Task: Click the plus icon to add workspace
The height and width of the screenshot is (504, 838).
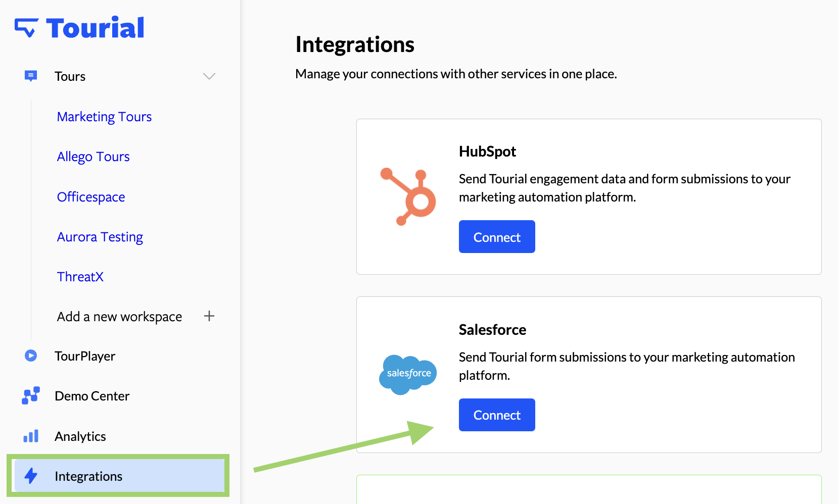Action: (209, 316)
